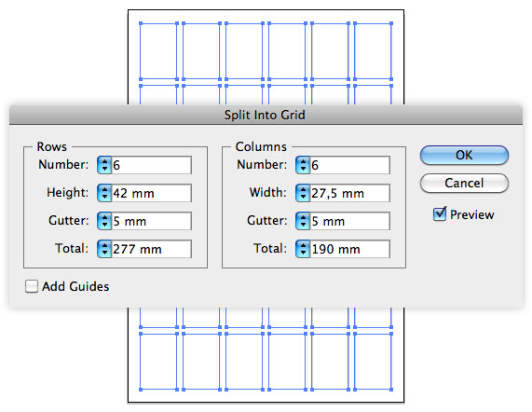Screen dimensions: 532x412
Task: Select the Rows Gutter field showing 5 mm
Action: click(x=151, y=221)
